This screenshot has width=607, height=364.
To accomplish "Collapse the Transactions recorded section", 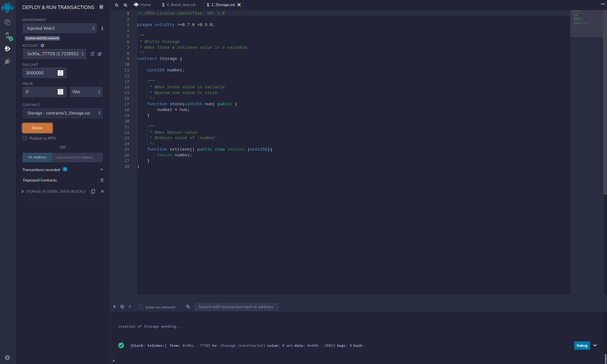I will pos(101,169).
